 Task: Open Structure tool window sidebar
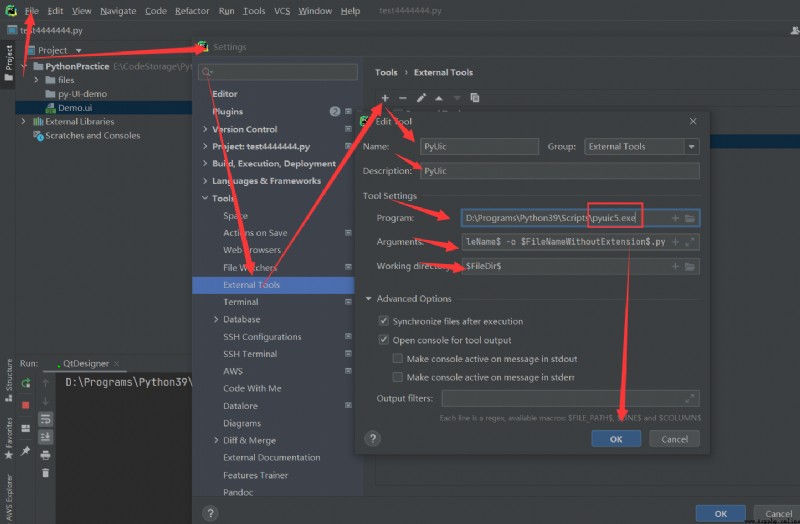(9, 380)
